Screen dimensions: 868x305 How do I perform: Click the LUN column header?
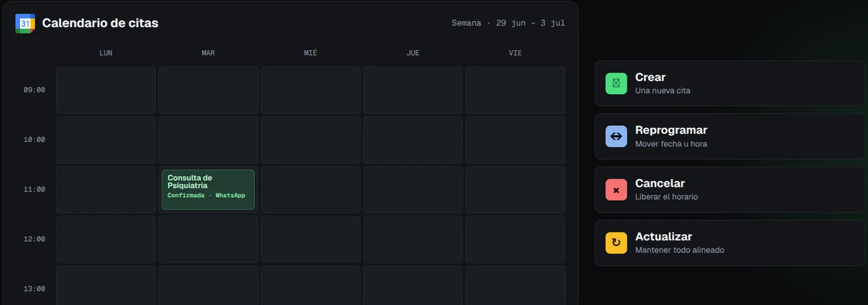tap(106, 53)
